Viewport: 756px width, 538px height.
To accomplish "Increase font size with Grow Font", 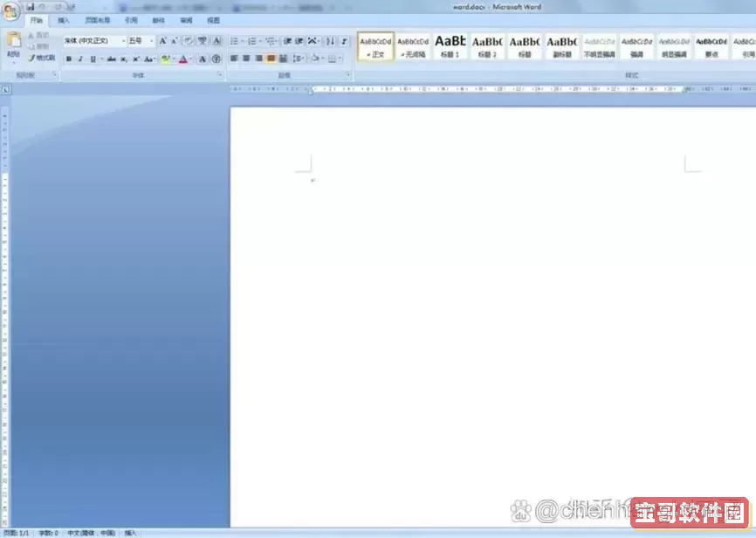I will pos(162,41).
